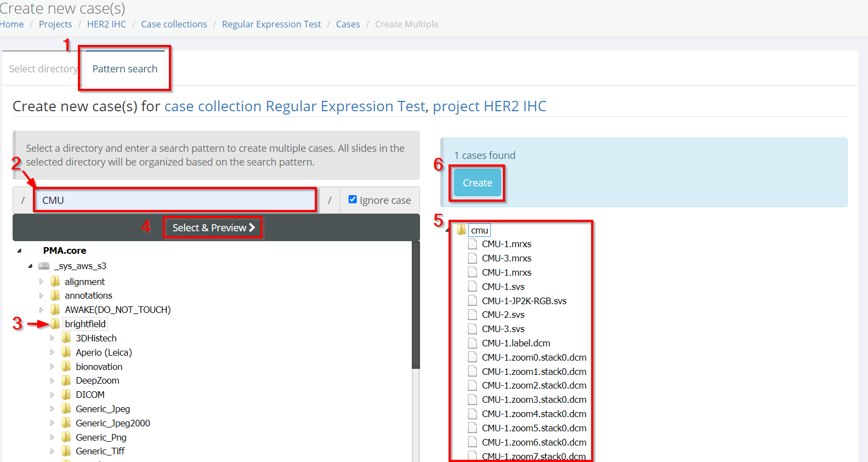Viewport: 868px width, 462px height.
Task: Click the search pattern input field containing CMU
Action: tap(175, 200)
